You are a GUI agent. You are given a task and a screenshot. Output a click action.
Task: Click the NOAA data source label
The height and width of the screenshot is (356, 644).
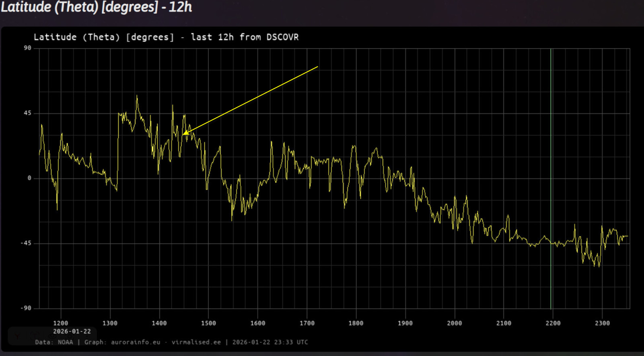pyautogui.click(x=65, y=342)
